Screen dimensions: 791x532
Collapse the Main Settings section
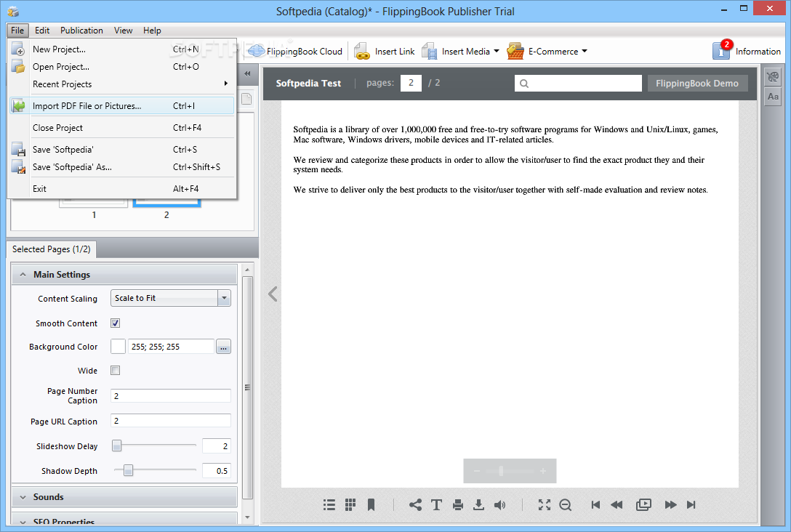pyautogui.click(x=124, y=274)
